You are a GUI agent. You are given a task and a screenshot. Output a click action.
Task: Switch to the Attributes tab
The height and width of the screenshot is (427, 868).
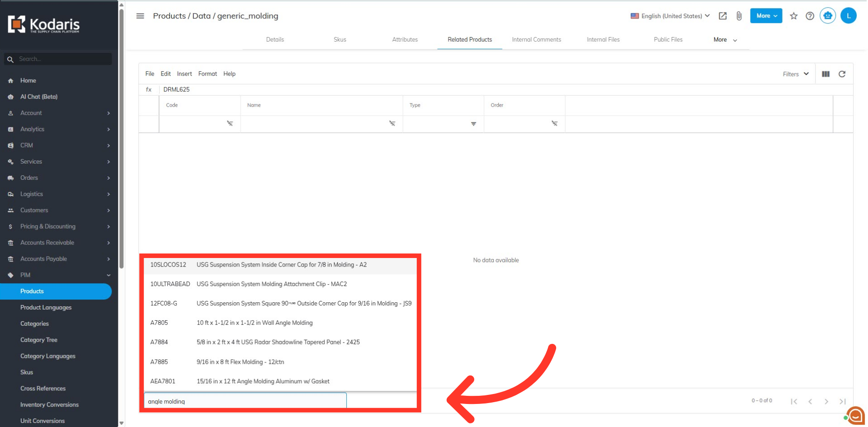[x=405, y=40]
